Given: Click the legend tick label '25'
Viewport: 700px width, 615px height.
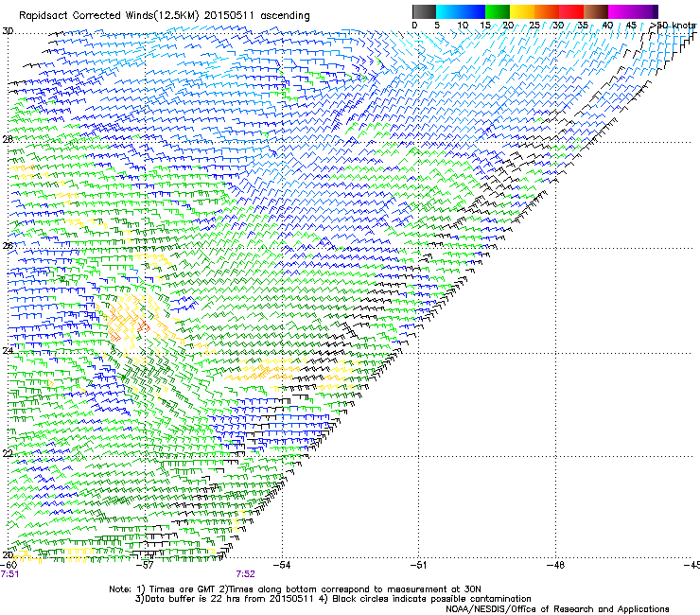Looking at the screenshot, I should coord(534,26).
